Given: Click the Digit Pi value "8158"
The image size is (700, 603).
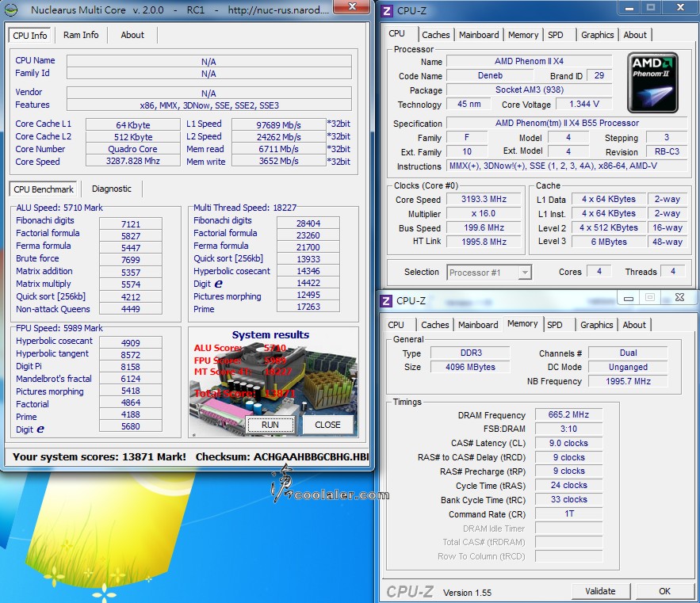Looking at the screenshot, I should (130, 367).
